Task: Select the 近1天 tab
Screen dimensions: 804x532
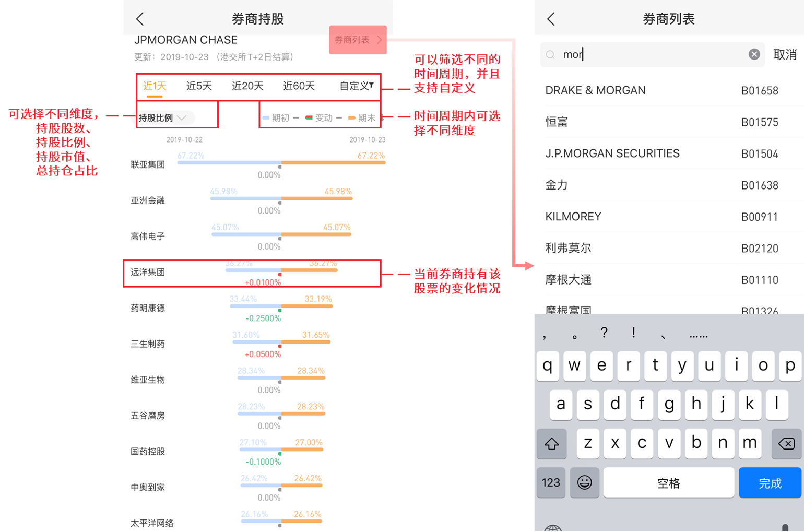Action: click(155, 86)
